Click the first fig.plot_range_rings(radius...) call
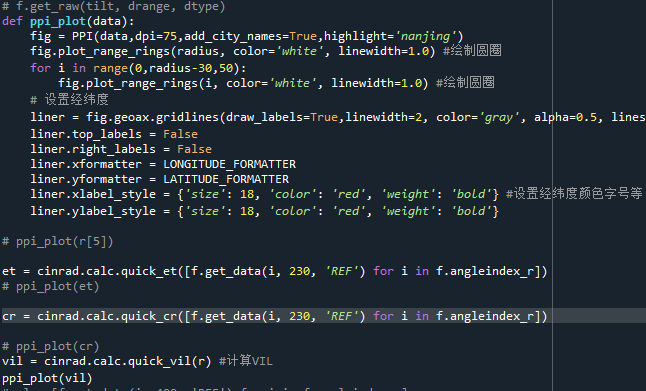646x391 pixels. pyautogui.click(x=233, y=51)
